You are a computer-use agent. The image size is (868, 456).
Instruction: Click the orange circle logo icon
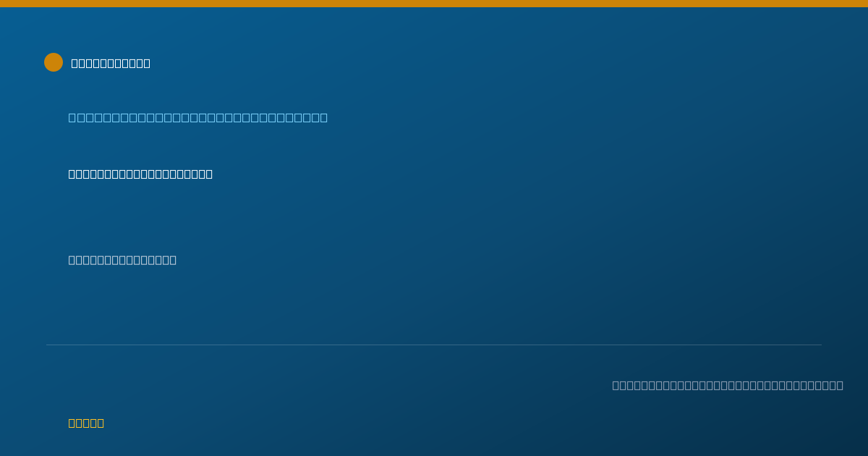[54, 62]
